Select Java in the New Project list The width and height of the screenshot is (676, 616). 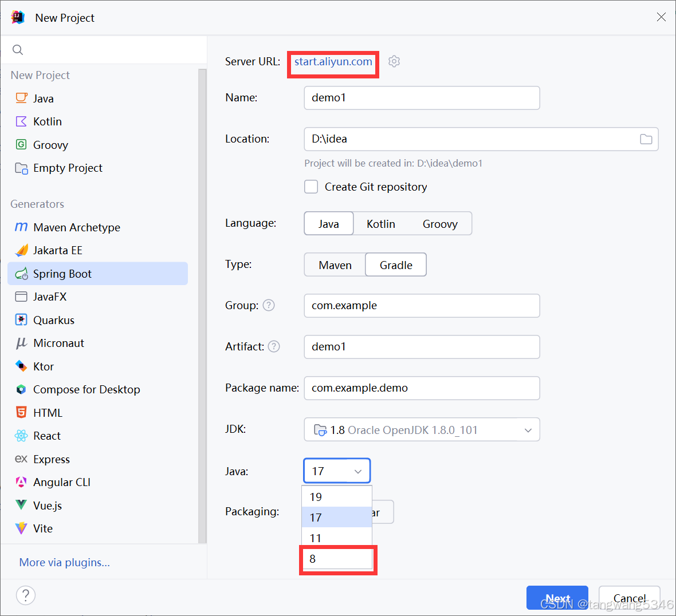pyautogui.click(x=98, y=98)
